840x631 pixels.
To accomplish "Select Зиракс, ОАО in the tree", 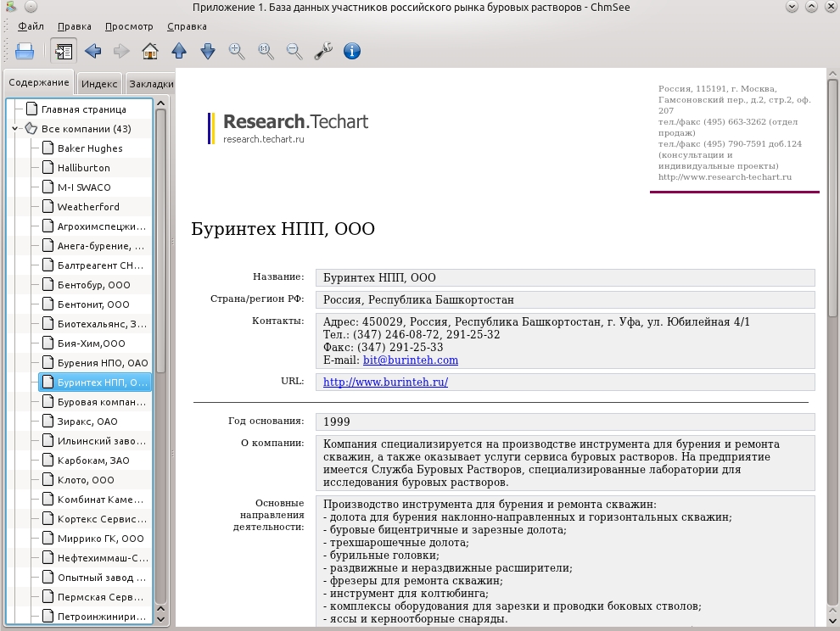I will (87, 422).
